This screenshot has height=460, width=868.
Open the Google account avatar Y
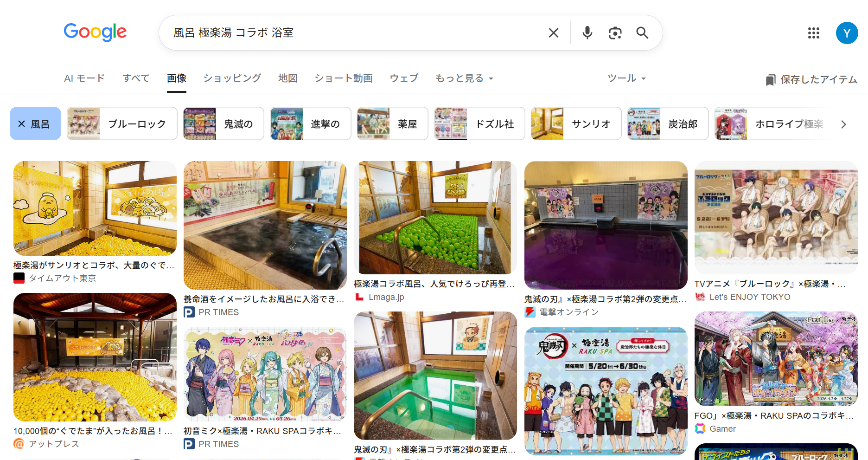click(x=847, y=33)
